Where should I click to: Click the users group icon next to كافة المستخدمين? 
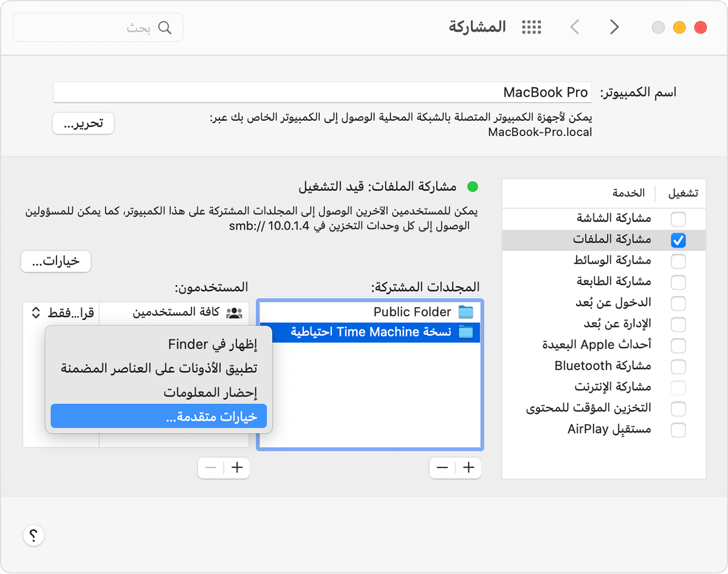coord(235,312)
